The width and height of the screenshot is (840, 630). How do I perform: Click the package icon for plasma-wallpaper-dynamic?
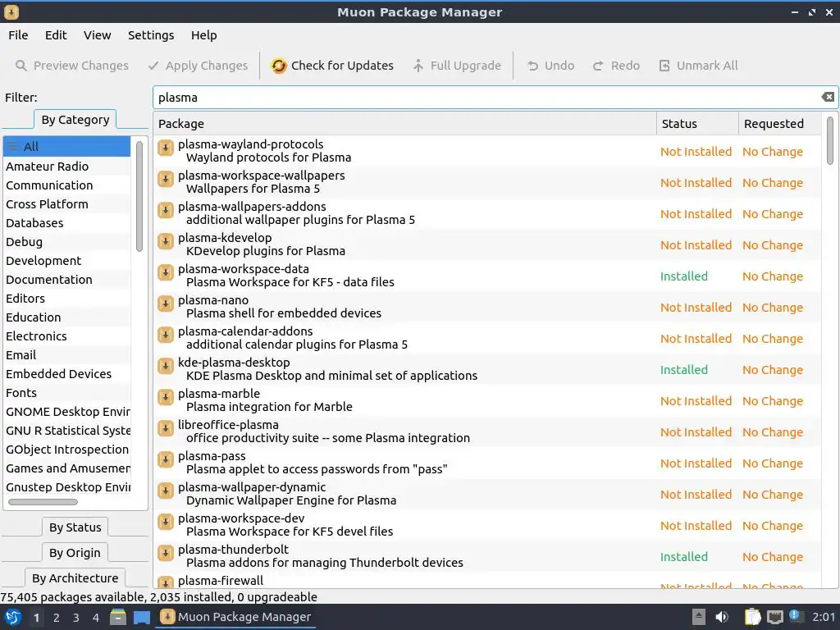click(166, 491)
